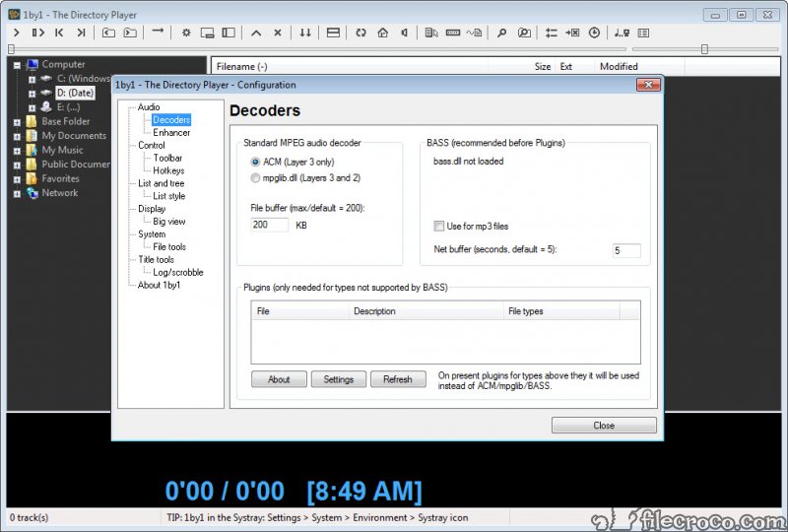Screen dimensions: 788x532
Task: Open File tools configuration page
Action: pos(169,247)
